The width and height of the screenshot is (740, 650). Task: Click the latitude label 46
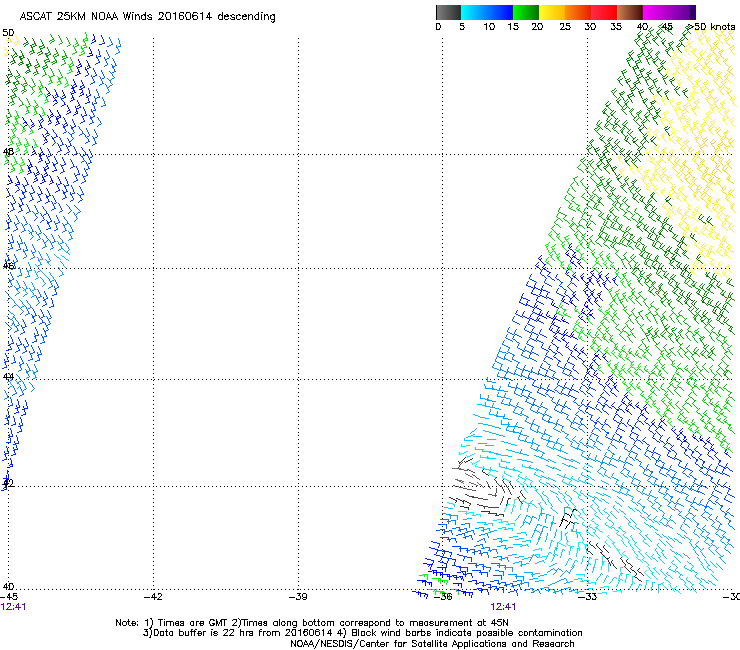pyautogui.click(x=8, y=266)
